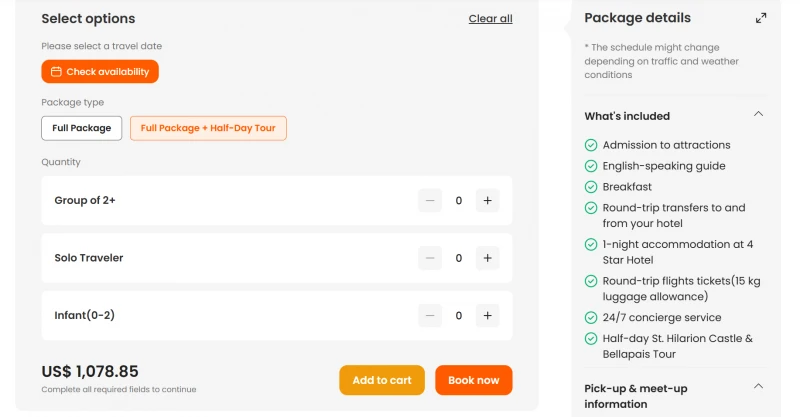Screen dimensions: 800x417
Task: Select the Full Package option
Action: 82,128
